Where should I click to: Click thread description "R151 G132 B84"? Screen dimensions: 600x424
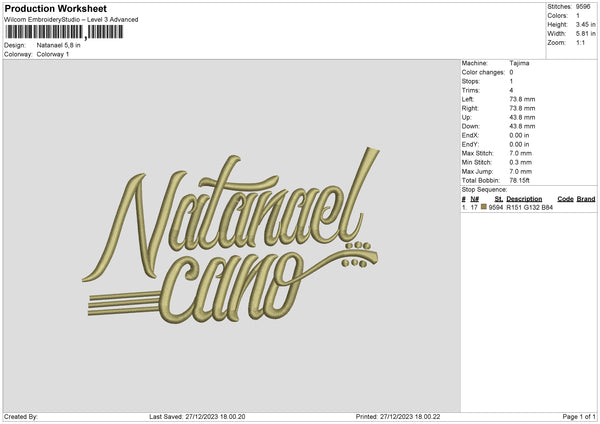click(x=530, y=207)
